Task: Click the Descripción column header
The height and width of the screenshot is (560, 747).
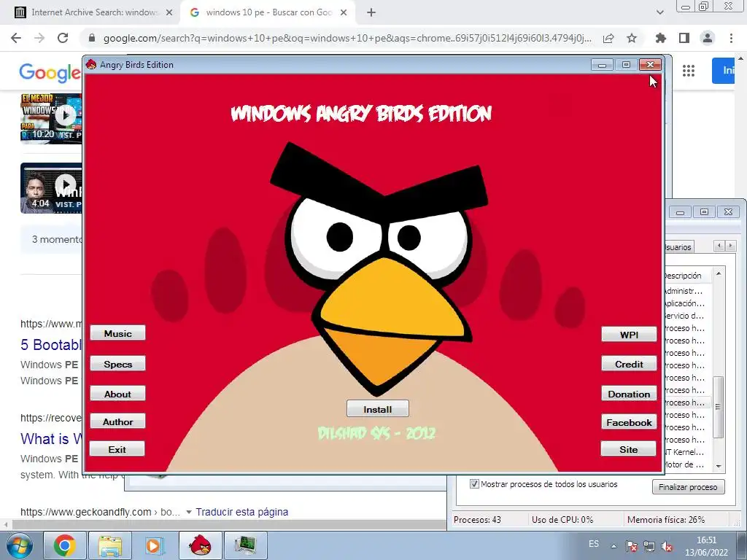Action: 688,275
